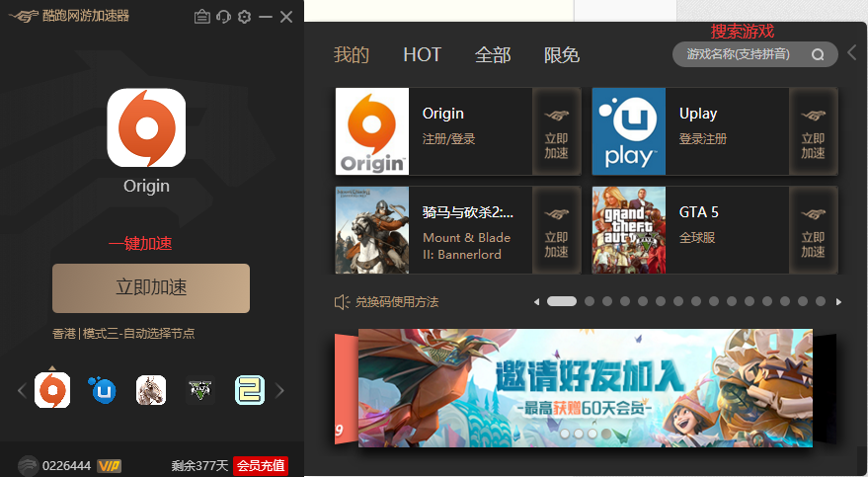Click the Origin 注册/登录 subtitle
Image resolution: width=868 pixels, height=477 pixels.
tap(449, 139)
